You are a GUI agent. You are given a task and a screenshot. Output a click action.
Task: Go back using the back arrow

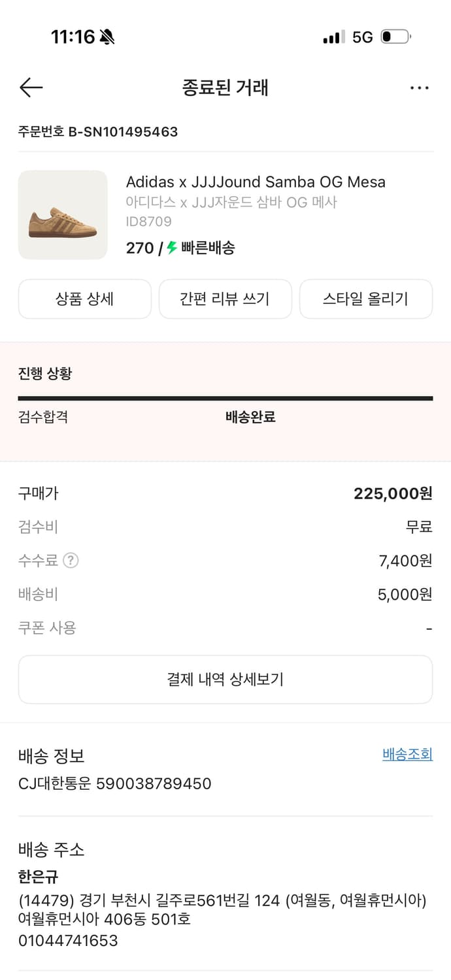30,87
